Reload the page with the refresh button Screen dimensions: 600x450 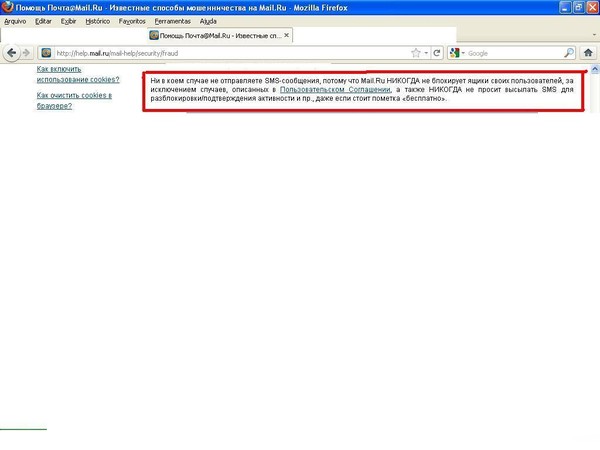pos(437,53)
